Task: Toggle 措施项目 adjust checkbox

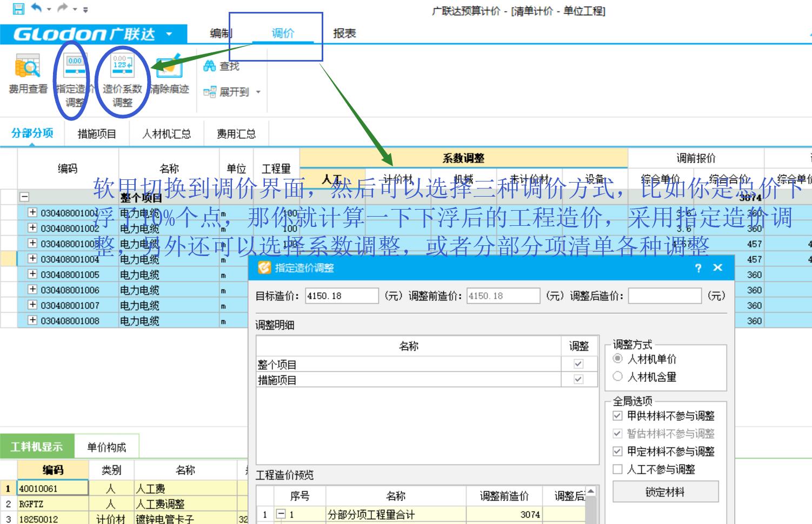Action: click(578, 379)
